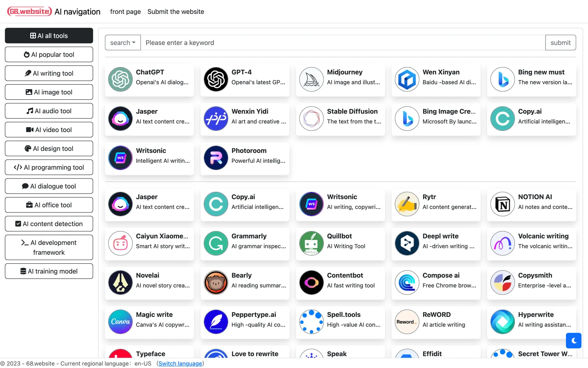Go to the front page link
This screenshot has height=368, width=588.
(125, 11)
